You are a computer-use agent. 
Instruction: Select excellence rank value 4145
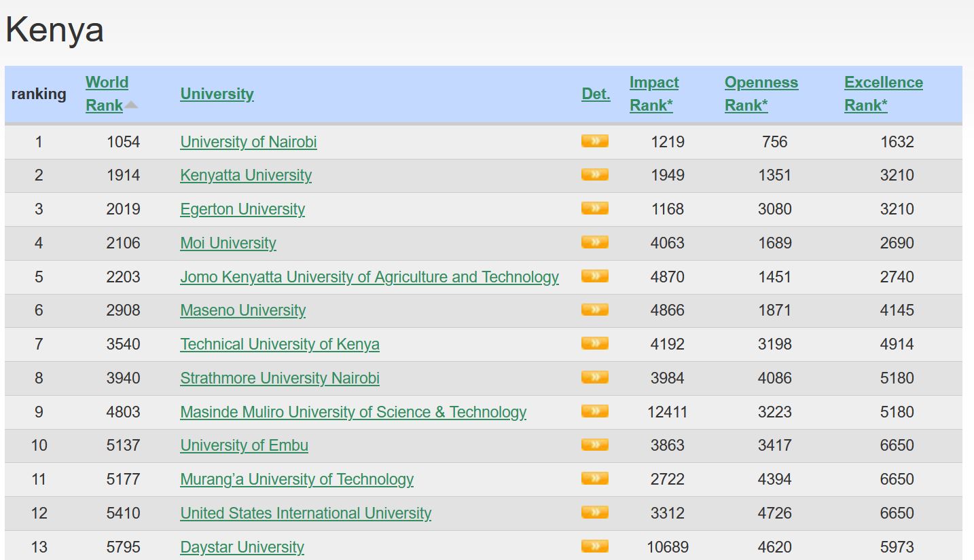[897, 310]
